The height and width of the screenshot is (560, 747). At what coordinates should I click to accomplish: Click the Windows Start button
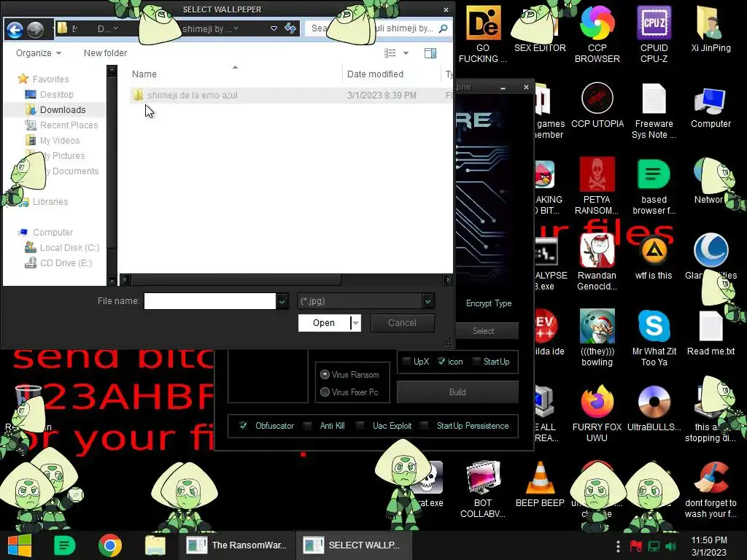pos(19,545)
